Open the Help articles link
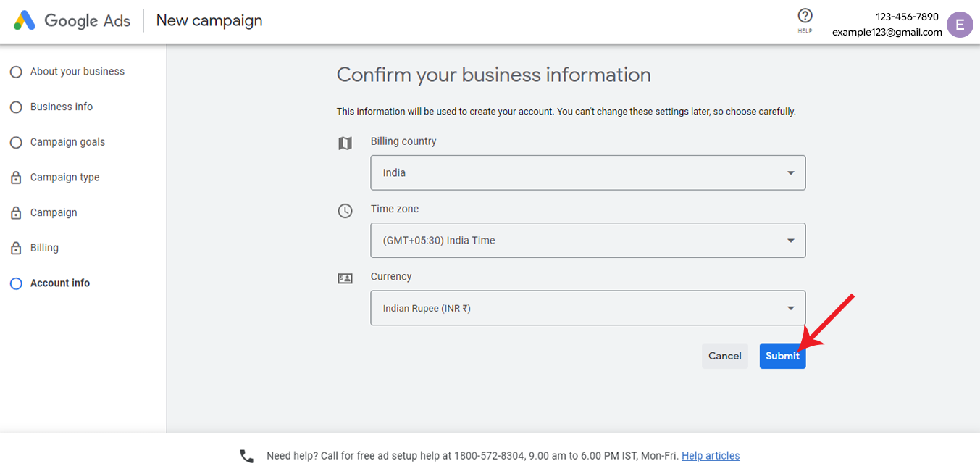Screen dimensions: 980x474 (711, 456)
